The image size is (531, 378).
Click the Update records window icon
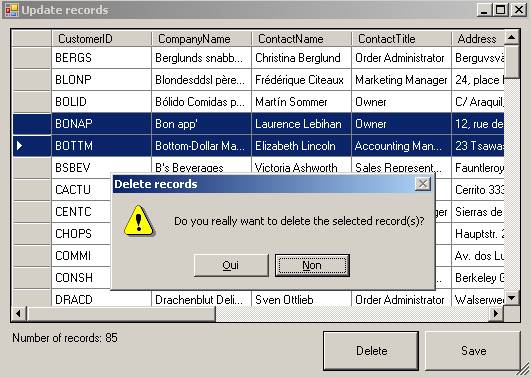coord(12,10)
